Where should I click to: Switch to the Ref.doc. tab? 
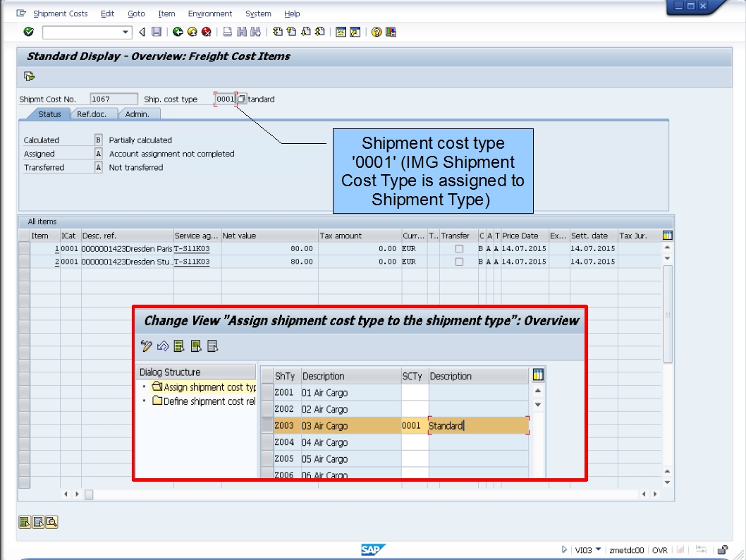[92, 114]
